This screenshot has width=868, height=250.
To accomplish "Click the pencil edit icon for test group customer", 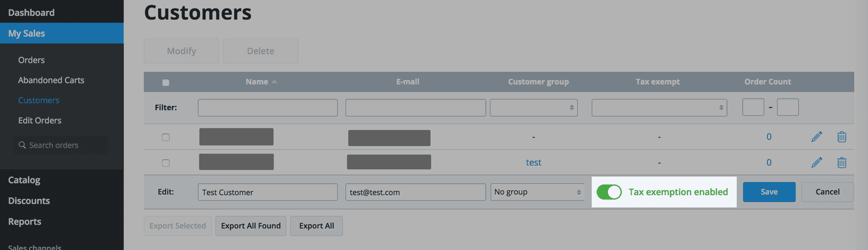I will tap(816, 163).
